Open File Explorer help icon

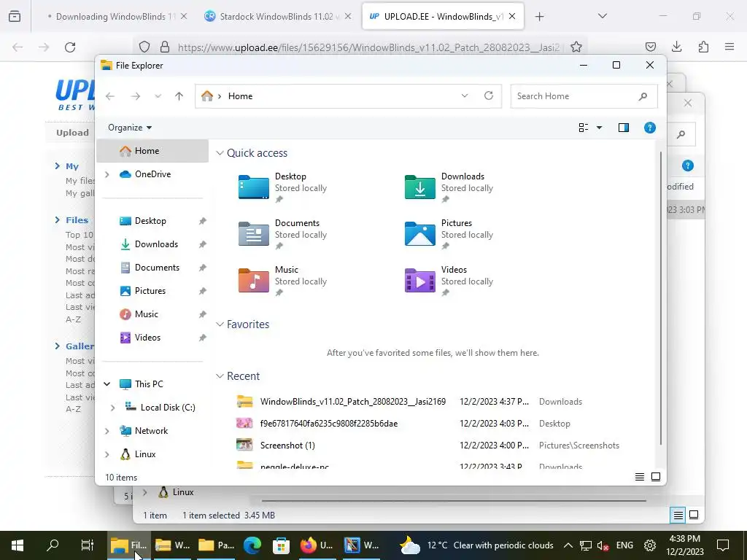(x=650, y=128)
